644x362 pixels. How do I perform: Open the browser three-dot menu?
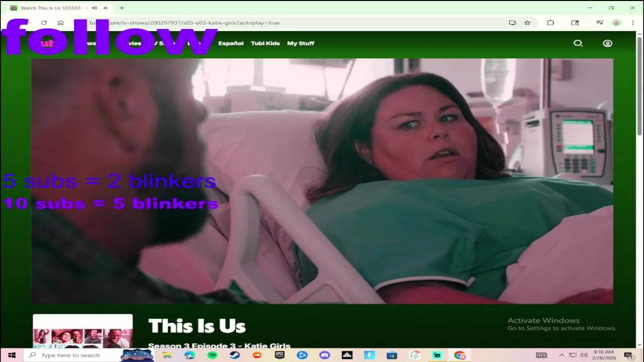[633, 23]
